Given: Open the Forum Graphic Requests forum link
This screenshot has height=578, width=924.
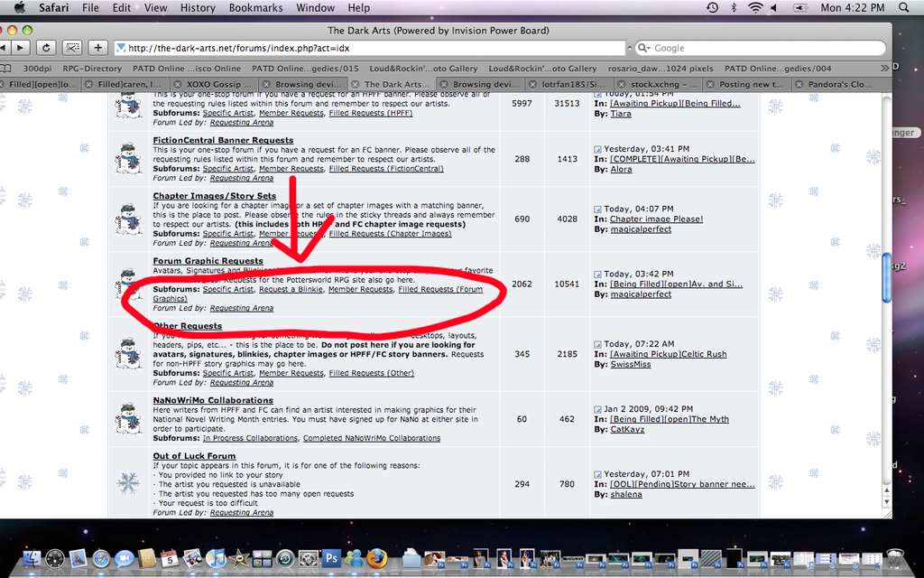Looking at the screenshot, I should pyautogui.click(x=208, y=261).
